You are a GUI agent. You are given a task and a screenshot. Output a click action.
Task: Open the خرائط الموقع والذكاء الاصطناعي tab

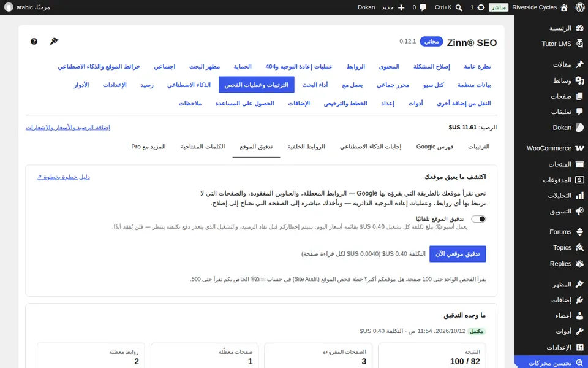click(99, 66)
